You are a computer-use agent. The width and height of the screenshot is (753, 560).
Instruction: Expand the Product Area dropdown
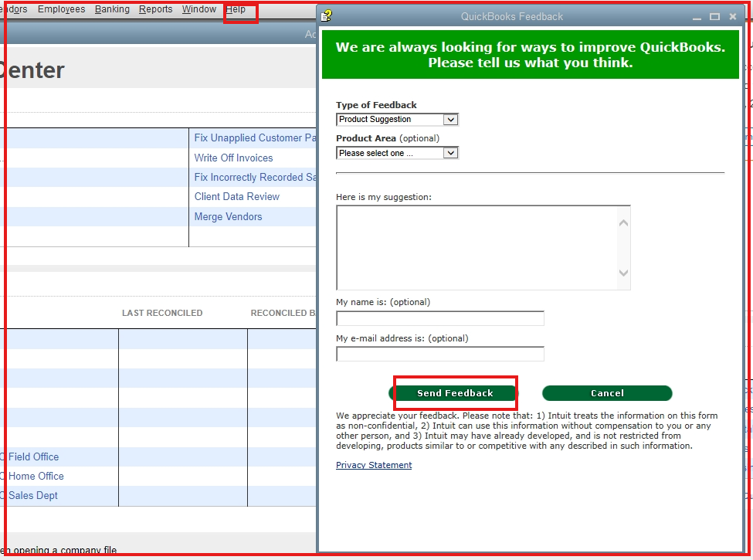point(450,153)
